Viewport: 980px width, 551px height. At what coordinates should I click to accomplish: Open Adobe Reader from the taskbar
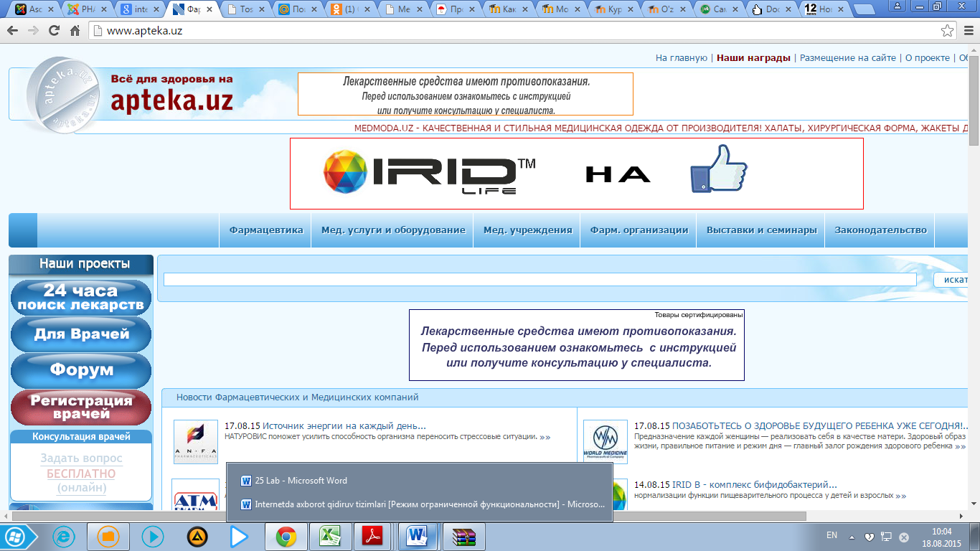373,537
